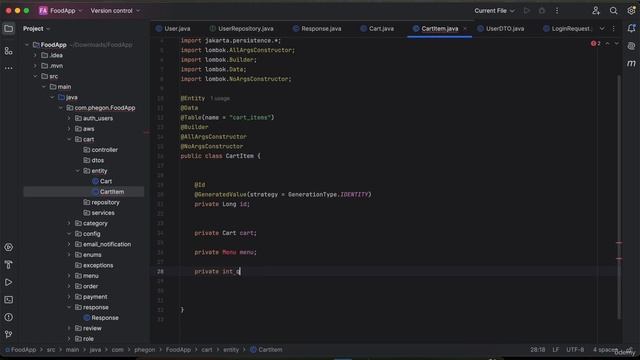The width and height of the screenshot is (640, 360).
Task: Select CartItem class in project tree
Action: coord(112,192)
